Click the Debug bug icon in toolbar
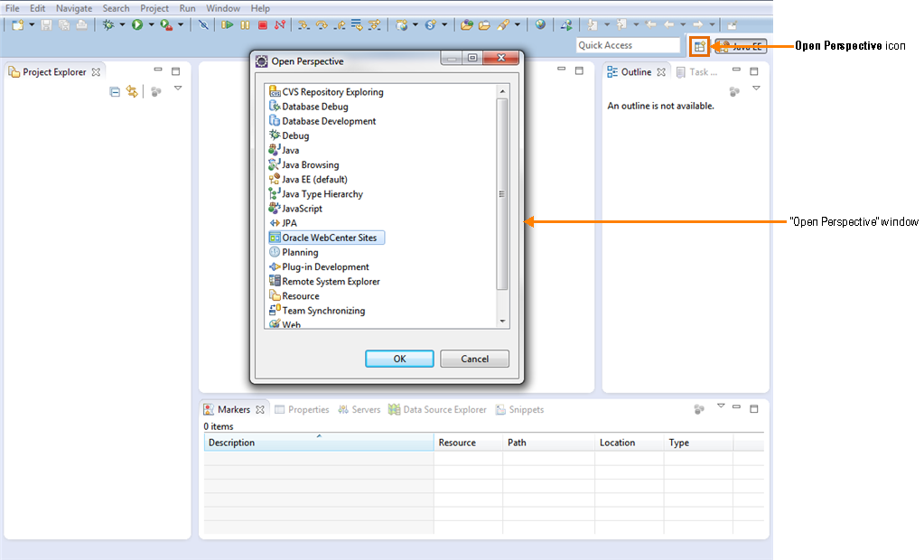The width and height of the screenshot is (924, 560). coord(107,24)
